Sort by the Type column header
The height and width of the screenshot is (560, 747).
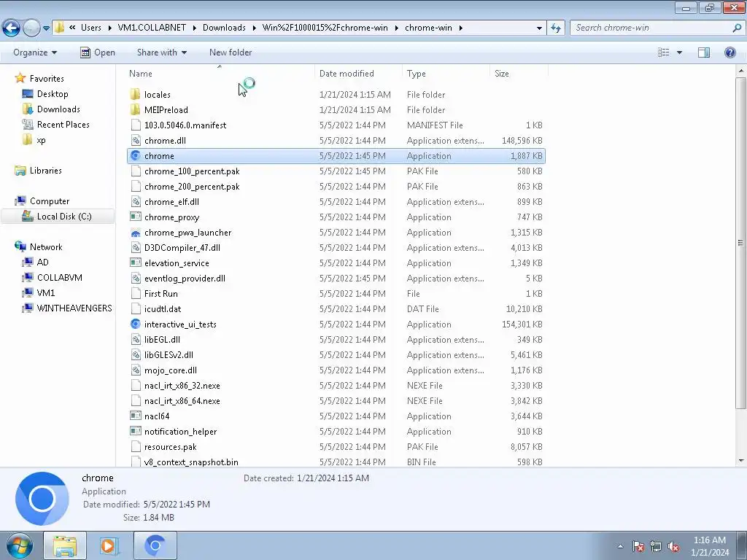coord(446,74)
